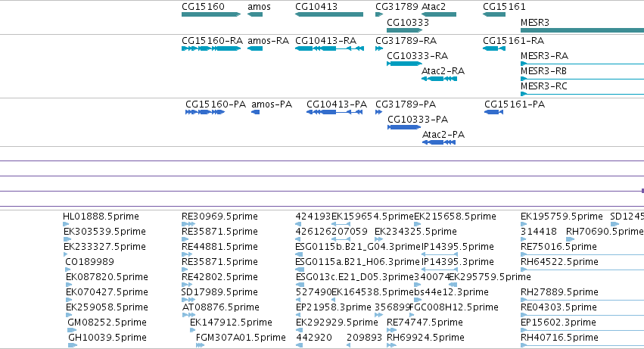Click the EK070427.5prime label

pos(107,292)
